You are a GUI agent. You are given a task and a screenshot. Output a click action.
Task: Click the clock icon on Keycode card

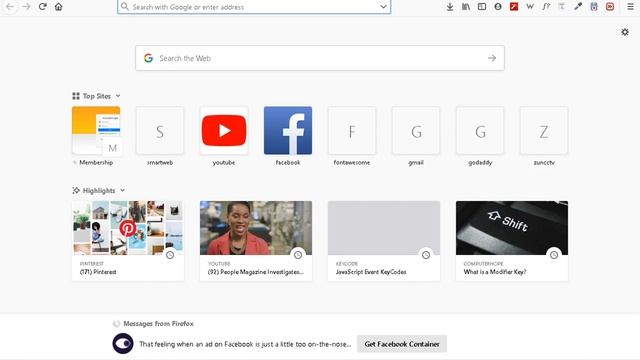click(x=426, y=255)
